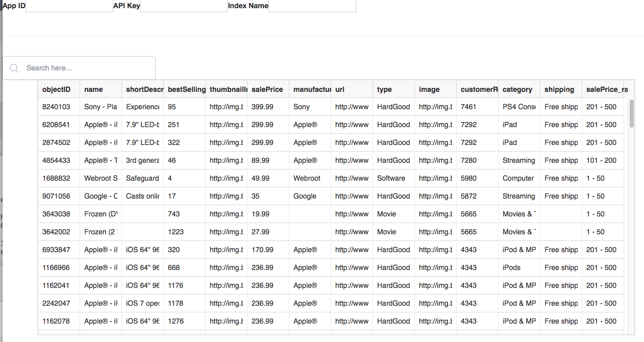Click the salePrice value 49.99
Viewport: 644px width, 342px height.
coord(268,178)
